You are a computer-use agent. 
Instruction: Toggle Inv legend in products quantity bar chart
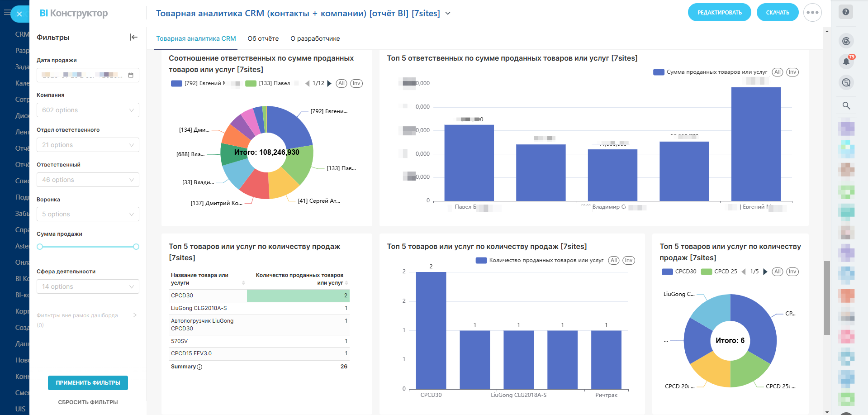pyautogui.click(x=628, y=260)
